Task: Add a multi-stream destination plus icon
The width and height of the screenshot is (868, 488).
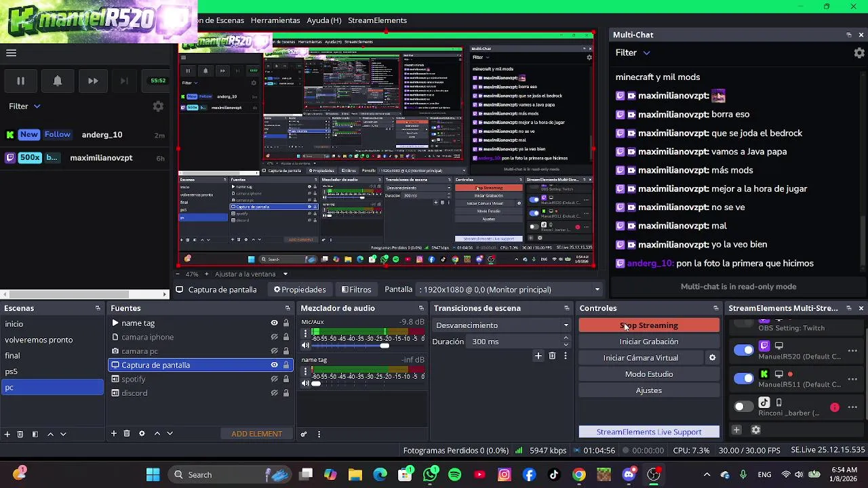Action: (x=736, y=430)
